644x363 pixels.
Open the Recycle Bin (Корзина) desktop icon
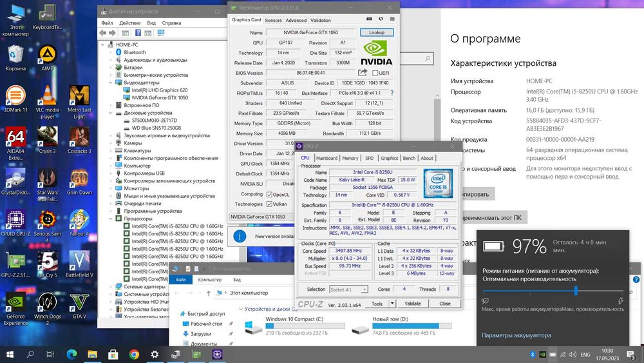[15, 58]
